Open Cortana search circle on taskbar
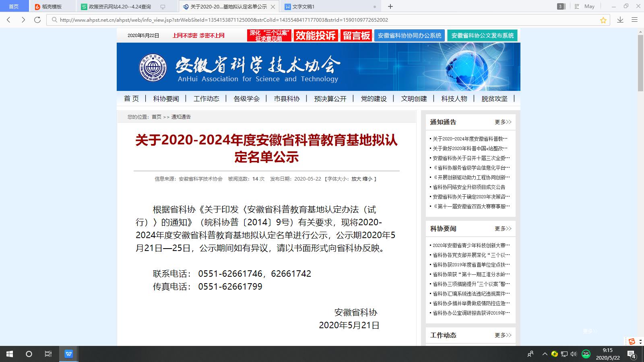The height and width of the screenshot is (362, 644). point(29,354)
